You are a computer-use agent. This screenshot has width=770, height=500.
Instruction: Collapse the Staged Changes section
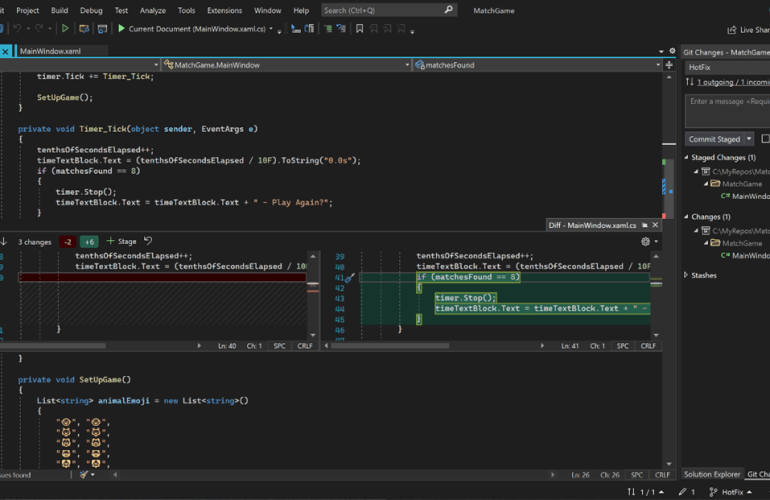tap(687, 157)
